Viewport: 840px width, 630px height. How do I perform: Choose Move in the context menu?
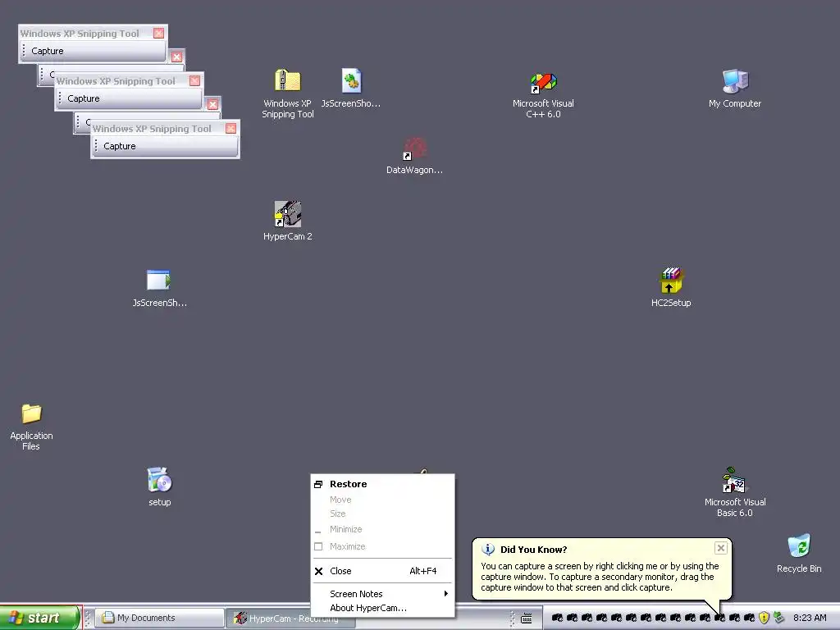382,500
